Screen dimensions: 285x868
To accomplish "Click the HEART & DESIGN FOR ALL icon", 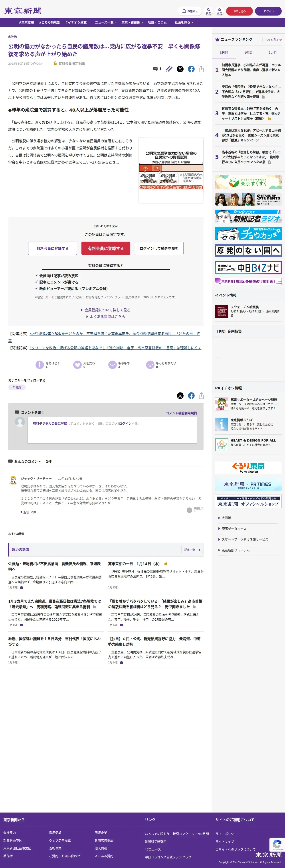I will (x=222, y=445).
